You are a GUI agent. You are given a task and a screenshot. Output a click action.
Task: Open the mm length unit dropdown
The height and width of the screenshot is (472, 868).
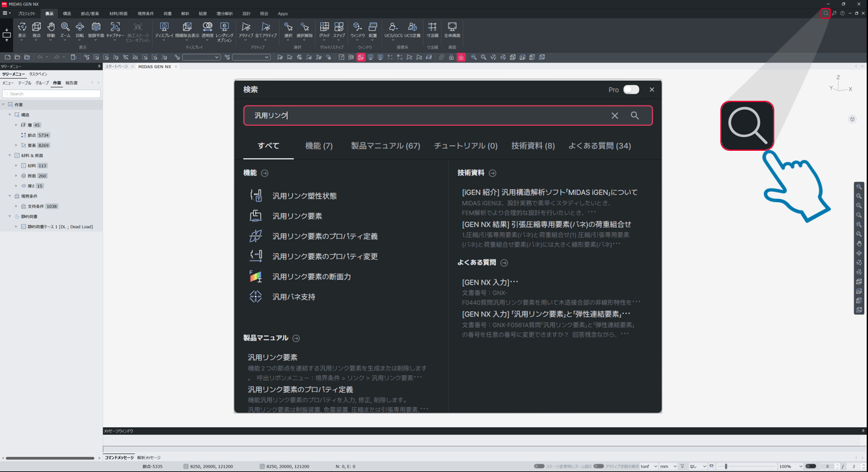click(x=668, y=466)
